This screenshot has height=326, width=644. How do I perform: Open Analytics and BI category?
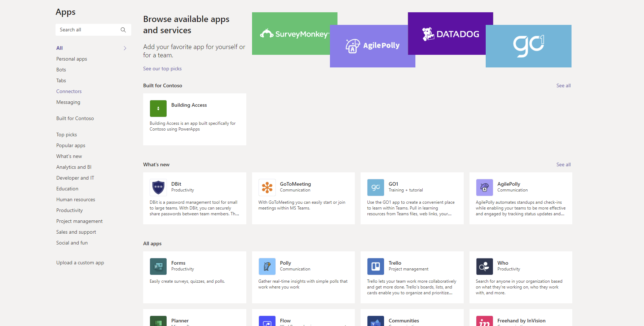coord(74,167)
